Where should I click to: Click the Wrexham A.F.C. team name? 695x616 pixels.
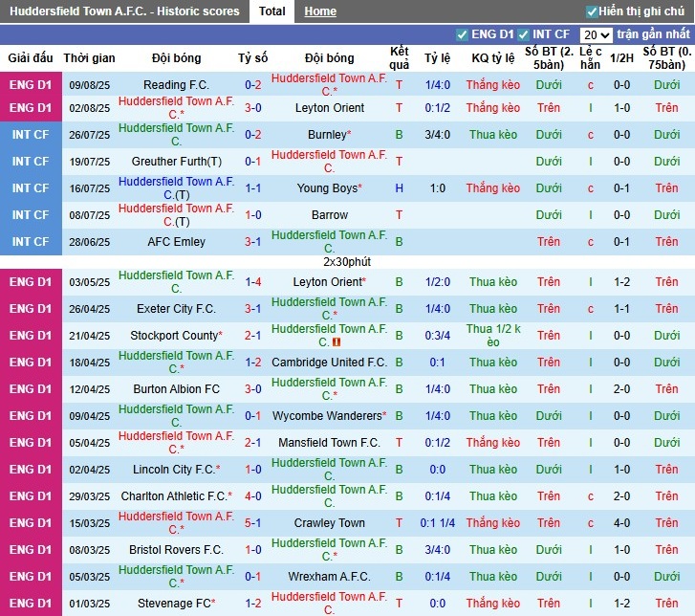coord(329,577)
